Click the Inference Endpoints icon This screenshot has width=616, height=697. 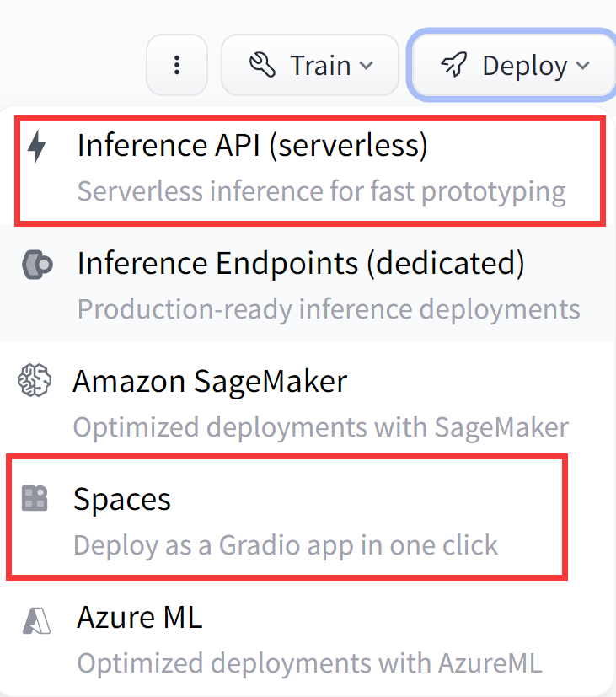(37, 265)
